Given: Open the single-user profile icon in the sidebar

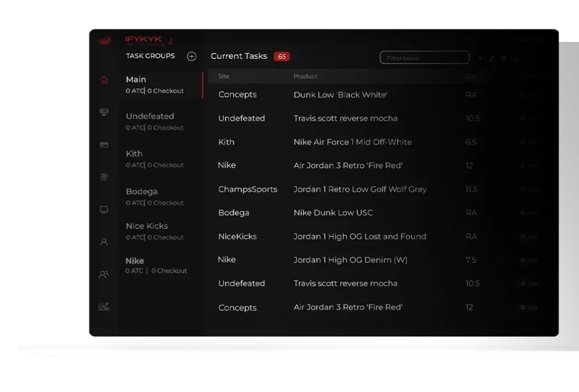Looking at the screenshot, I should tap(104, 242).
